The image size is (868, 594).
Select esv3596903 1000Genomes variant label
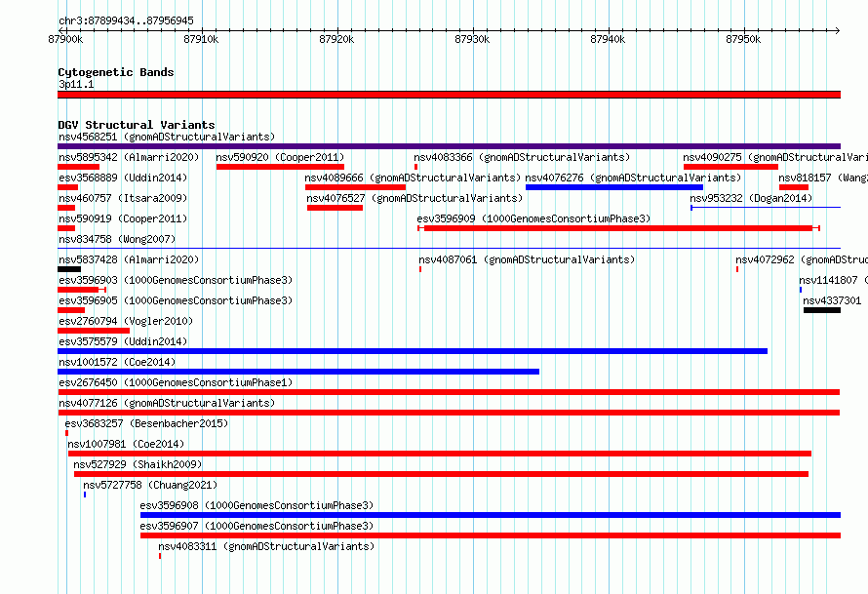coord(176,280)
